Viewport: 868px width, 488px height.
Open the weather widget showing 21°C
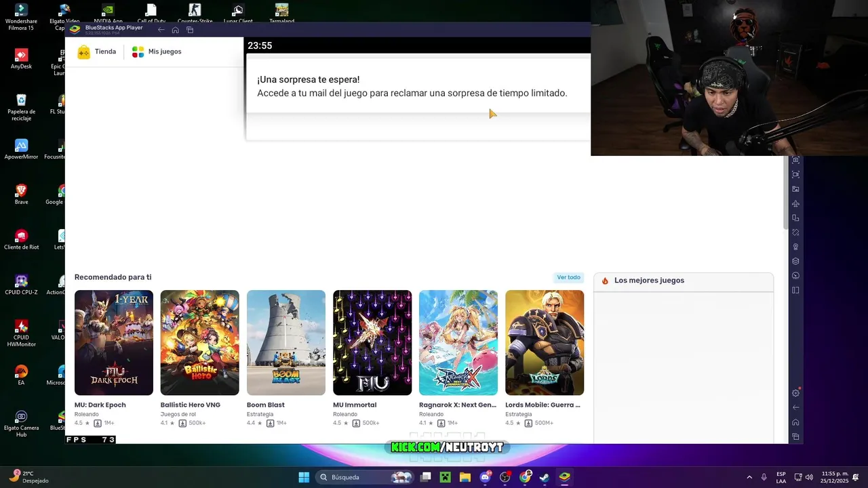pos(28,477)
